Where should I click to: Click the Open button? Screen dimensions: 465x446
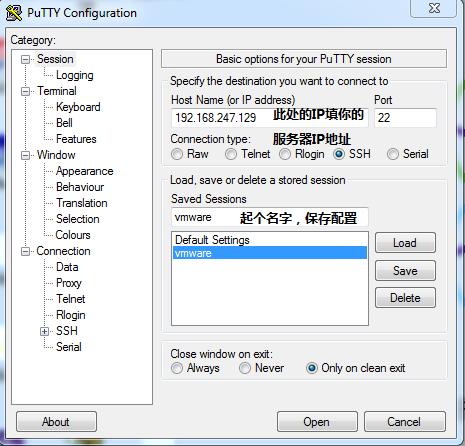317,422
